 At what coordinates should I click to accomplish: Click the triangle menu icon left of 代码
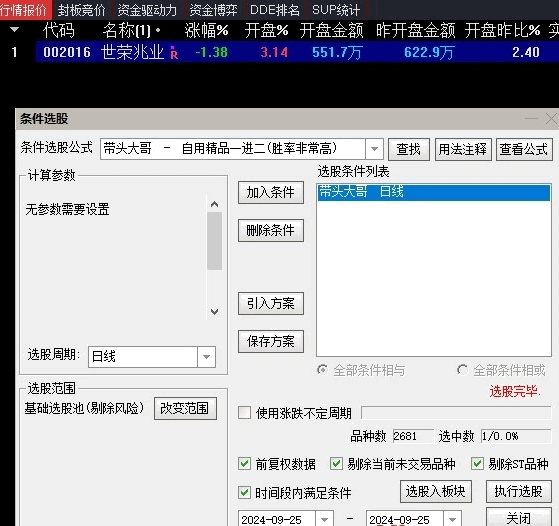click(14, 30)
